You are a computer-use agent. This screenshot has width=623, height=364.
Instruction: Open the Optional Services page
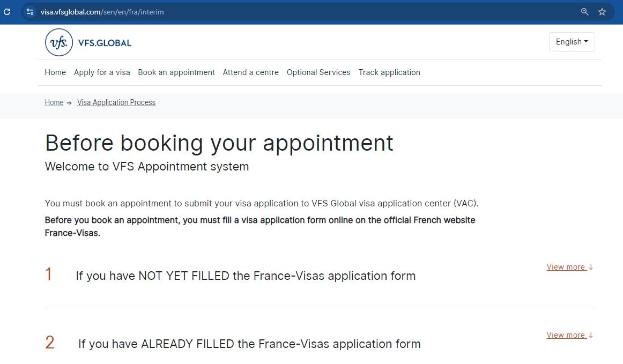(318, 72)
